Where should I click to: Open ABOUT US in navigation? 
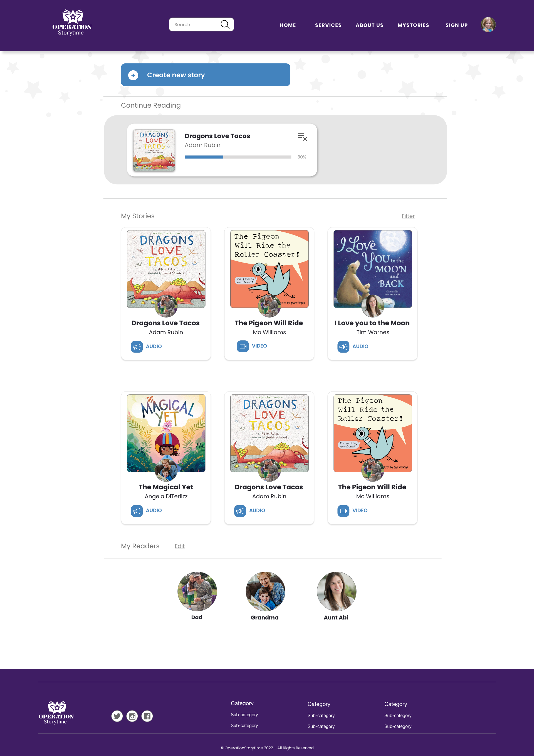pos(369,25)
